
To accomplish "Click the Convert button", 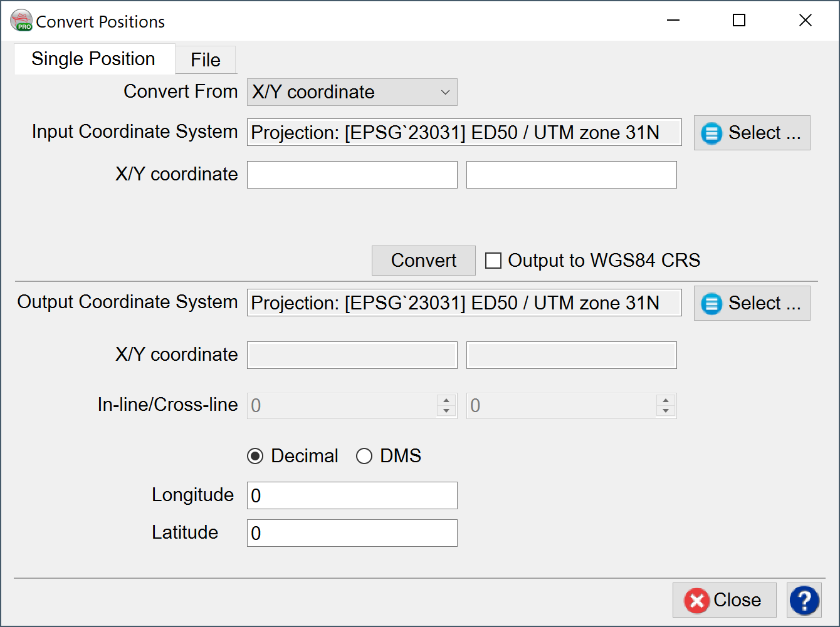I will (x=423, y=261).
